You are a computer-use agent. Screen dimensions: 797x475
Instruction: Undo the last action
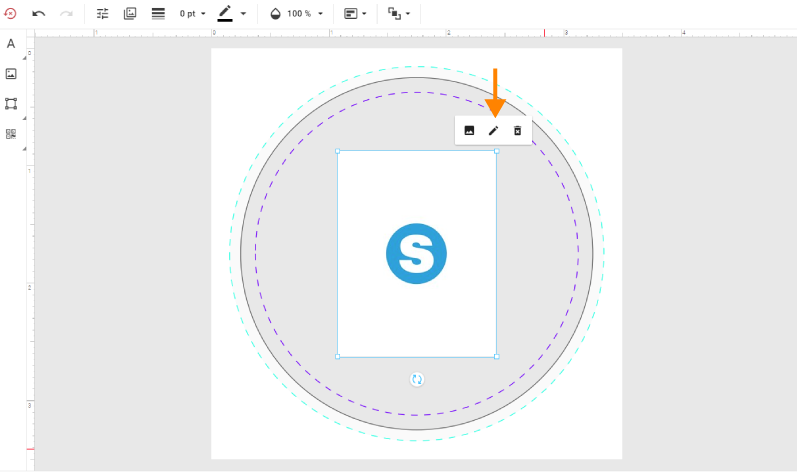39,14
